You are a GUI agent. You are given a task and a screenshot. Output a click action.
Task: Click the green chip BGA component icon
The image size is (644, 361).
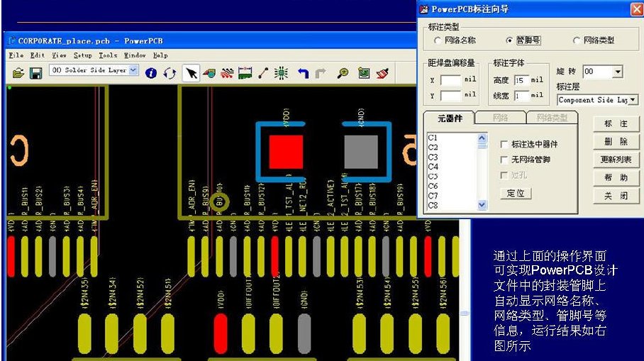282,73
